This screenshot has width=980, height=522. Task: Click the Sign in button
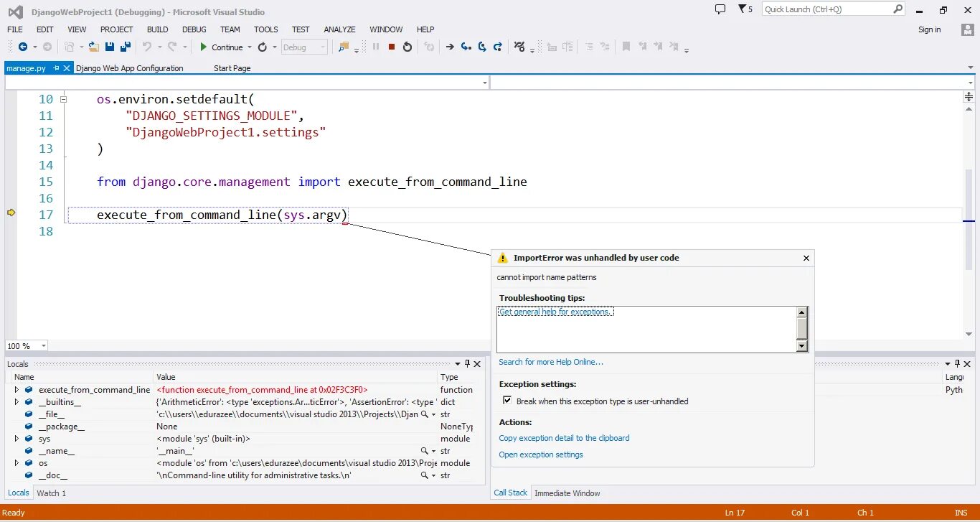point(929,29)
